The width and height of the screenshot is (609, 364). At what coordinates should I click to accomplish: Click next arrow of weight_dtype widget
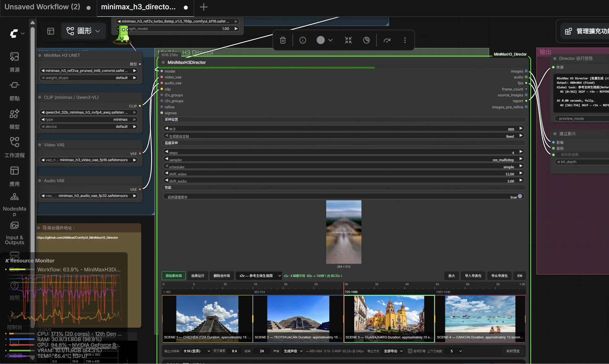(x=135, y=78)
